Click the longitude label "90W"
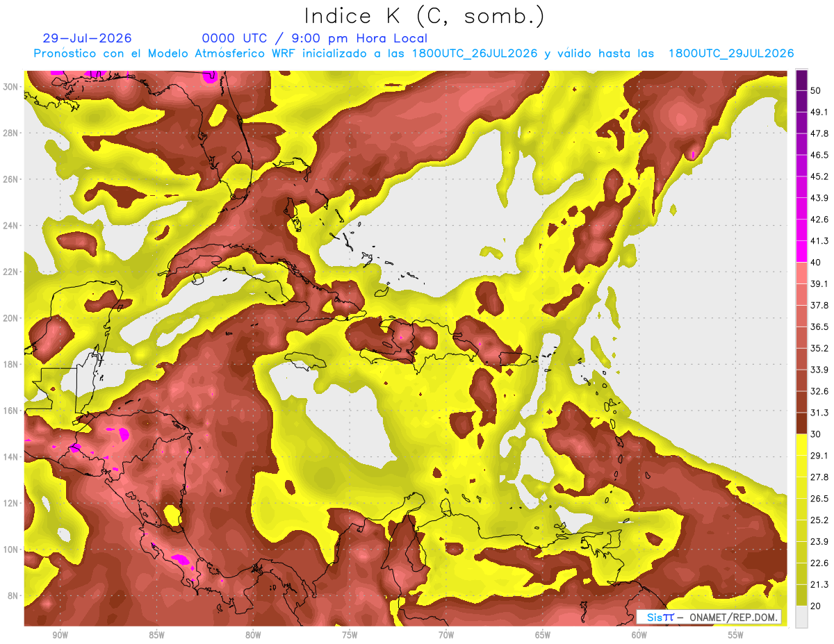834x644 pixels. click(60, 635)
